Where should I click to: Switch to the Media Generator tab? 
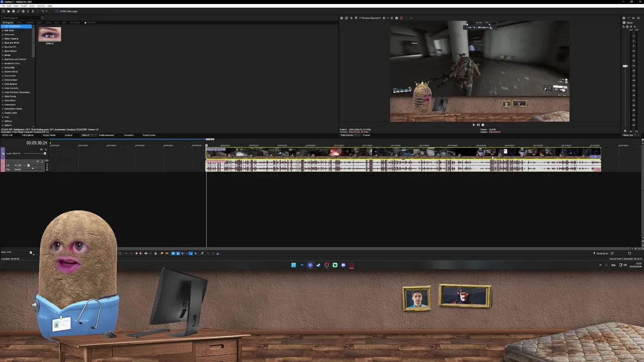click(107, 135)
